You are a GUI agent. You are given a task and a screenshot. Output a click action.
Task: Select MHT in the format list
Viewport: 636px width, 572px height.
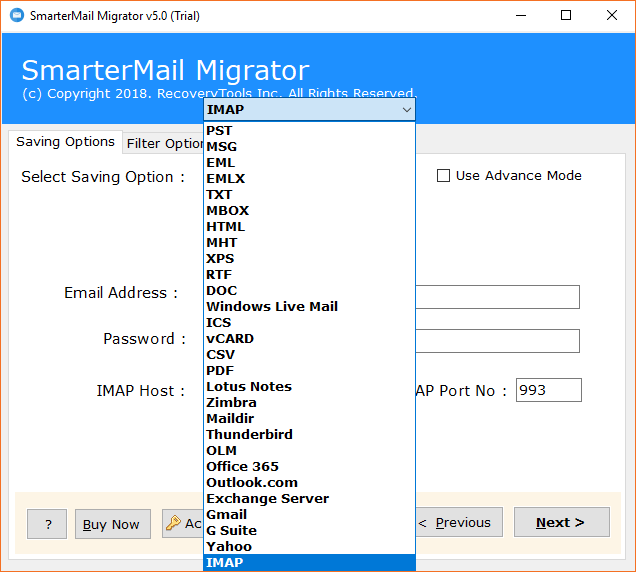point(309,243)
